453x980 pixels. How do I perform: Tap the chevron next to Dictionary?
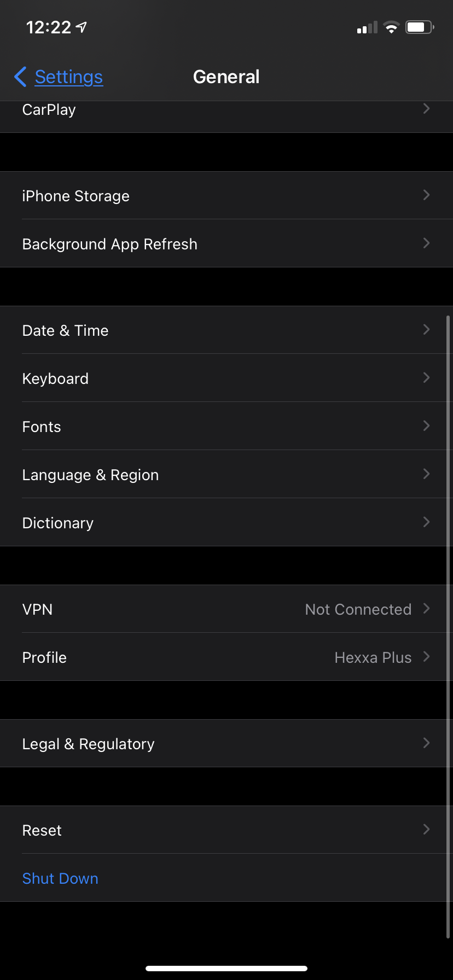(x=426, y=522)
